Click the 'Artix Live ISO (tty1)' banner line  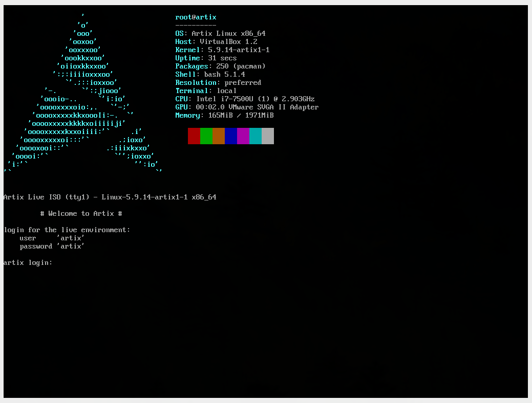pyautogui.click(x=110, y=197)
